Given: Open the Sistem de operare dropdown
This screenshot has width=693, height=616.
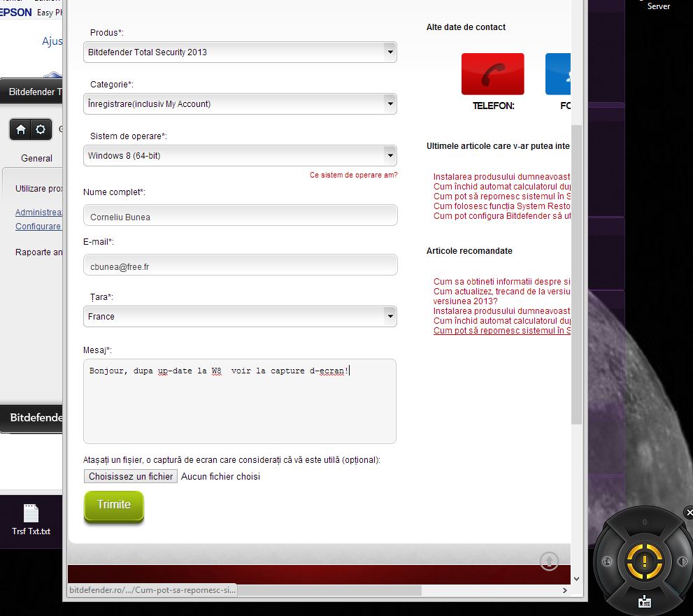Looking at the screenshot, I should pyautogui.click(x=240, y=155).
